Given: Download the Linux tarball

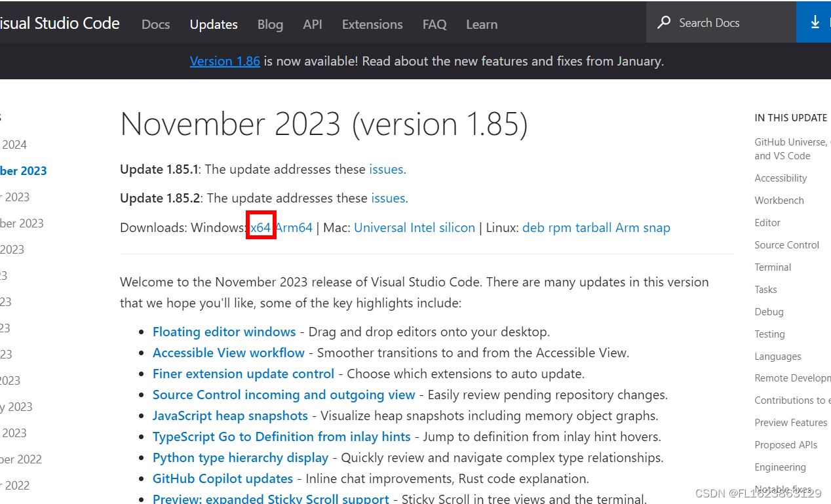Looking at the screenshot, I should pos(595,227).
